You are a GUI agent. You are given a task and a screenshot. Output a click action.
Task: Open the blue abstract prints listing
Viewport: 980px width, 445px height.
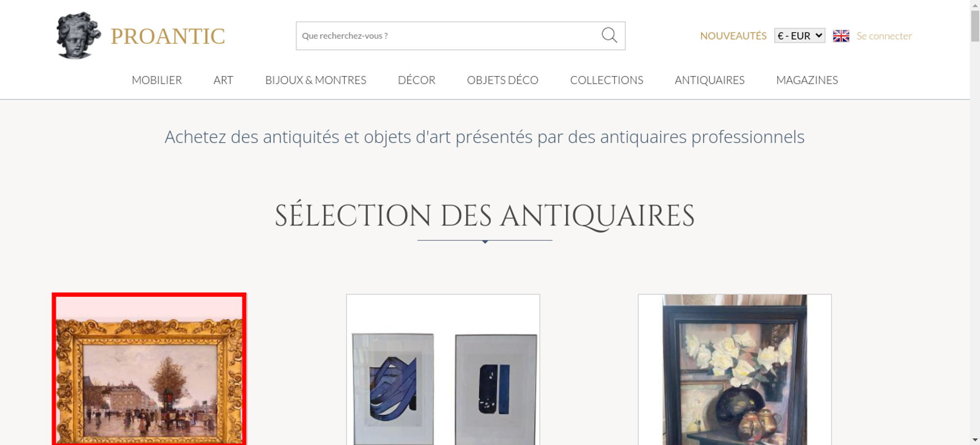[x=443, y=370]
